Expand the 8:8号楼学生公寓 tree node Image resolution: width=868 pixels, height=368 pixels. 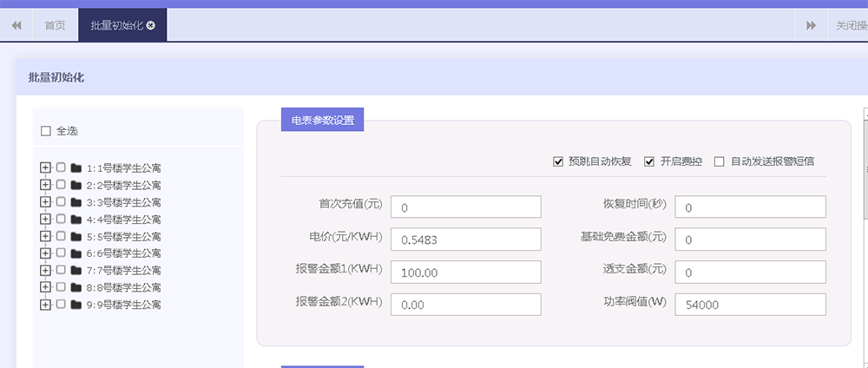coord(46,287)
